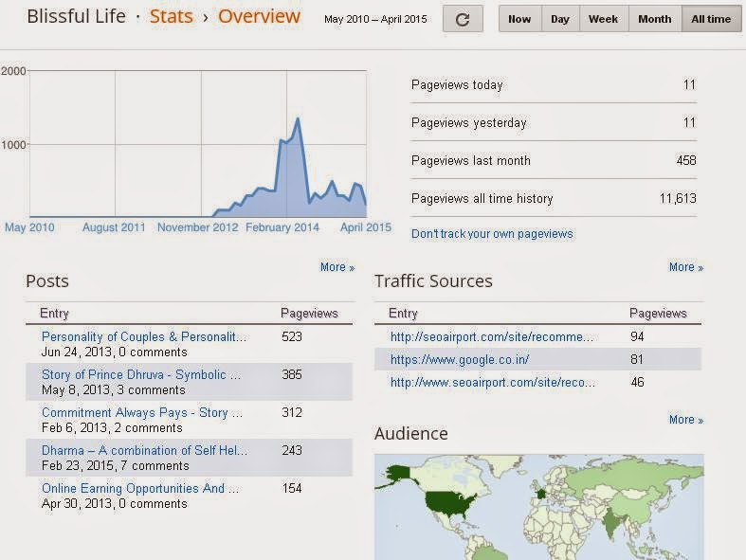Click the May 2010 – April 2015 date range

[375, 20]
